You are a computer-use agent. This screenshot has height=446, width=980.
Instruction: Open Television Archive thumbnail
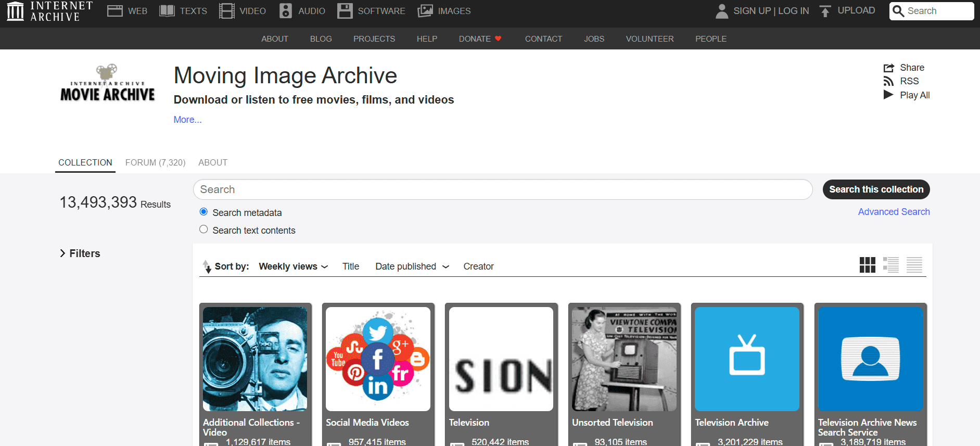(747, 359)
